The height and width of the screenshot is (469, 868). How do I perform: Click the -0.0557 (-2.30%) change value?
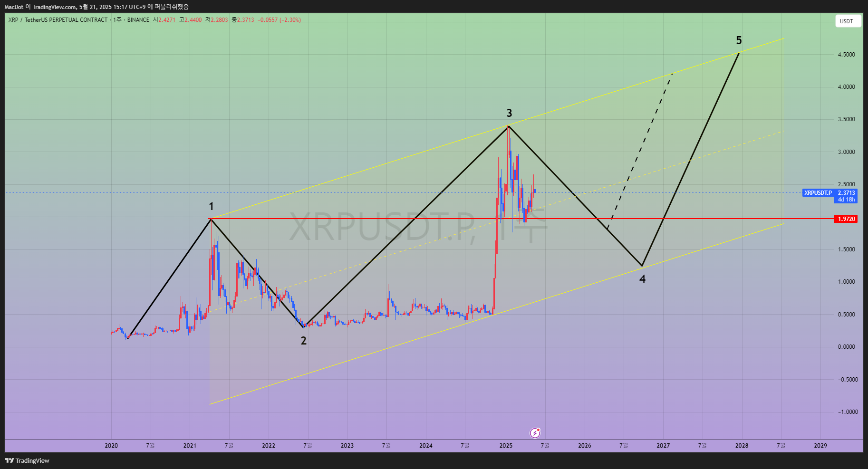[x=279, y=20]
